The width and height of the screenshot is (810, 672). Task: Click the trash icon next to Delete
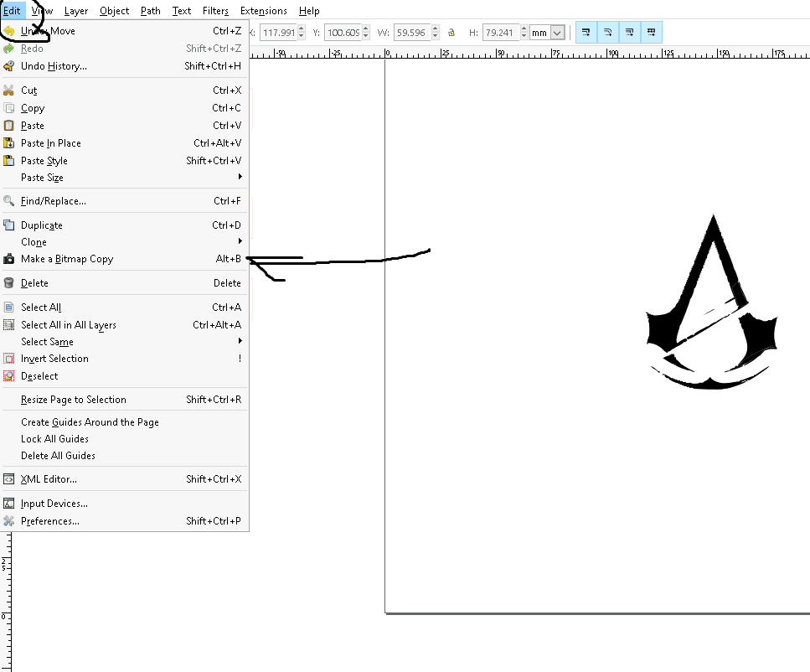coord(9,283)
